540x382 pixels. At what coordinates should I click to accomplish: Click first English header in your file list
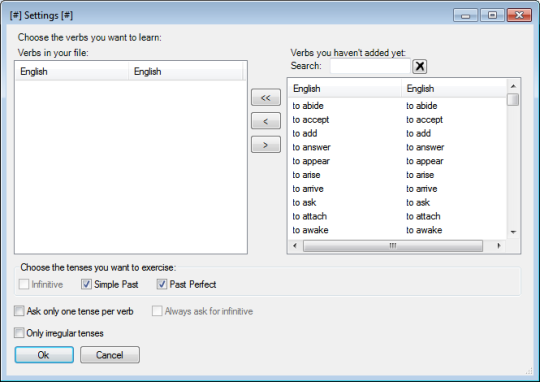[x=72, y=71]
